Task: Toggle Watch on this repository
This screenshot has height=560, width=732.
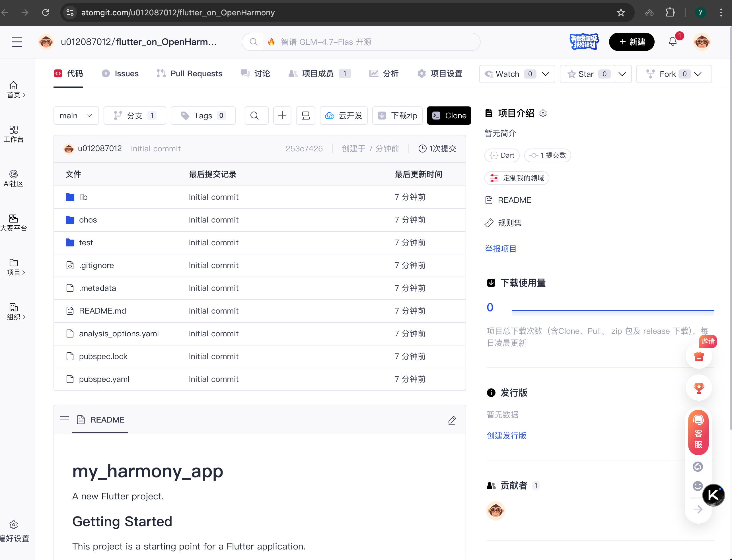Action: click(x=508, y=74)
